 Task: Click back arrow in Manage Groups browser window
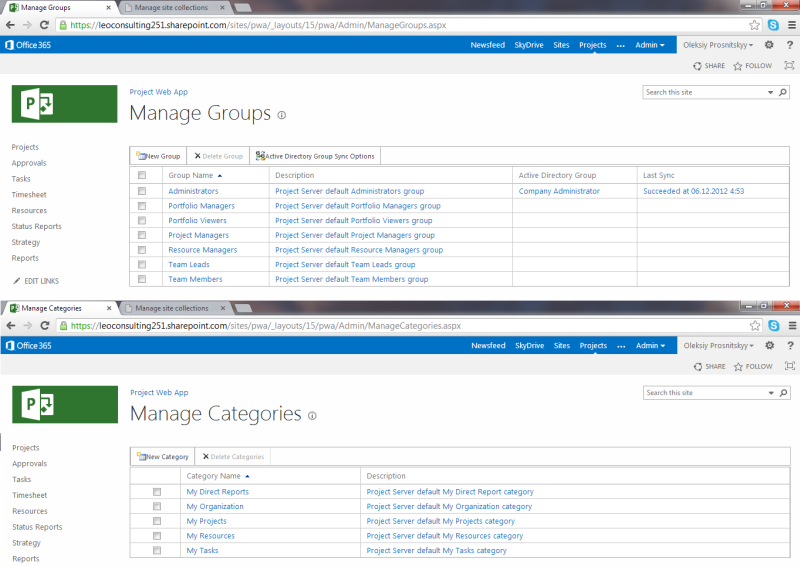(x=10, y=25)
